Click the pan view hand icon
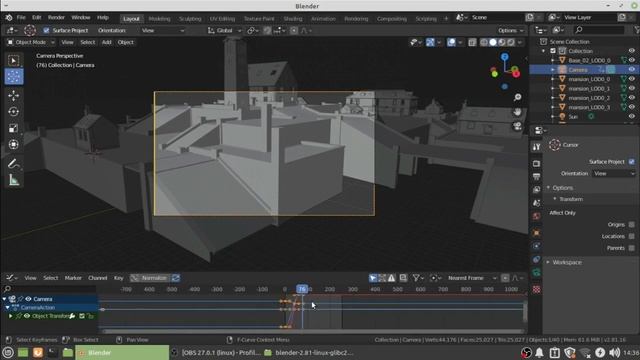Screen dimensions: 640x360 click(517, 111)
